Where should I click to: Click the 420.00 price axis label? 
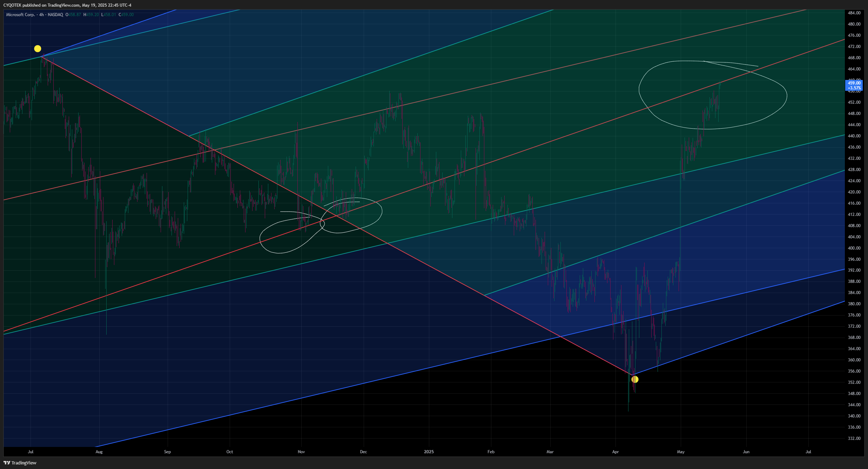pos(854,192)
